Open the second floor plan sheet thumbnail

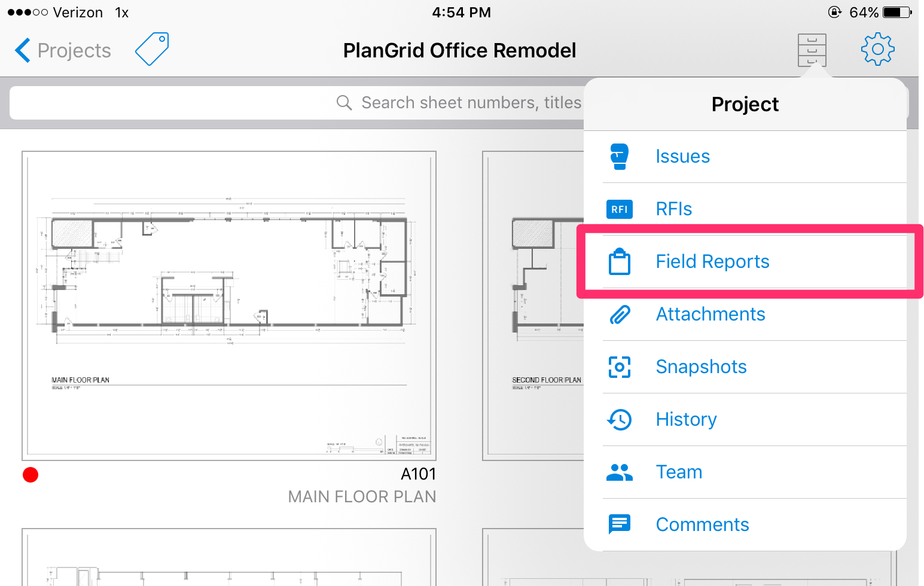coord(533,306)
